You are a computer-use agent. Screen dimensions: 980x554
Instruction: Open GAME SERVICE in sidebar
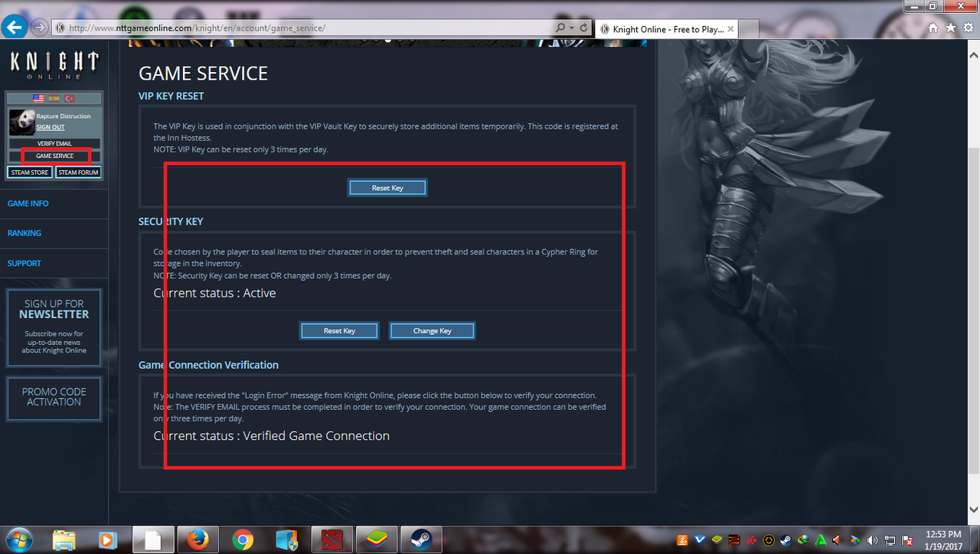coord(55,156)
